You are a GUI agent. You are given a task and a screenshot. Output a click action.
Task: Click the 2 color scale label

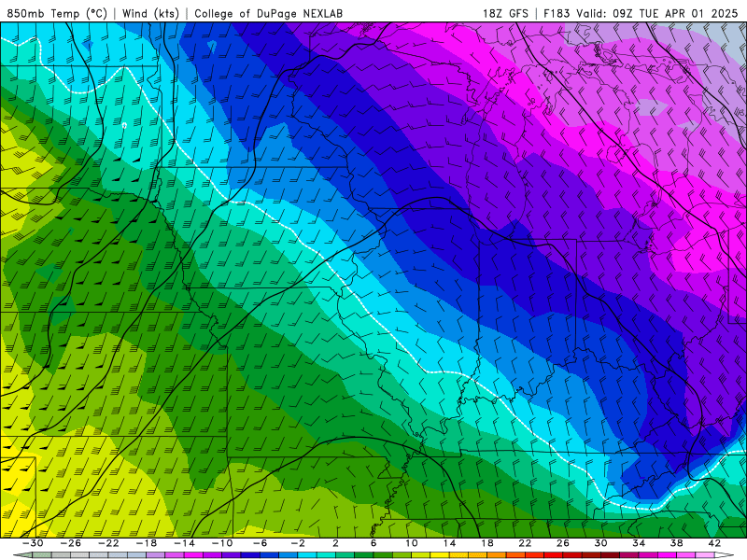336,543
